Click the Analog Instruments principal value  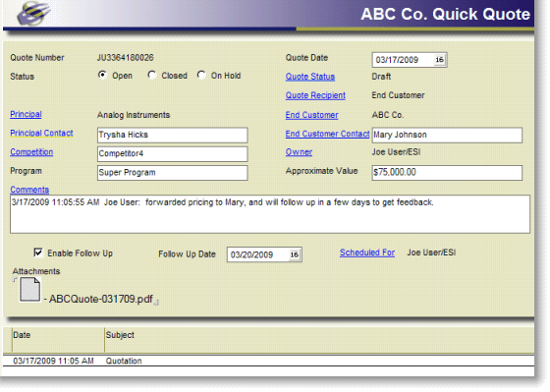click(134, 115)
